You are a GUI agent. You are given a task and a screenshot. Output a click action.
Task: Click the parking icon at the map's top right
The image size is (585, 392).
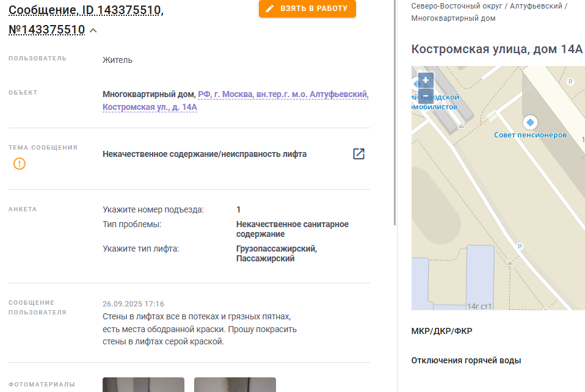click(x=570, y=82)
